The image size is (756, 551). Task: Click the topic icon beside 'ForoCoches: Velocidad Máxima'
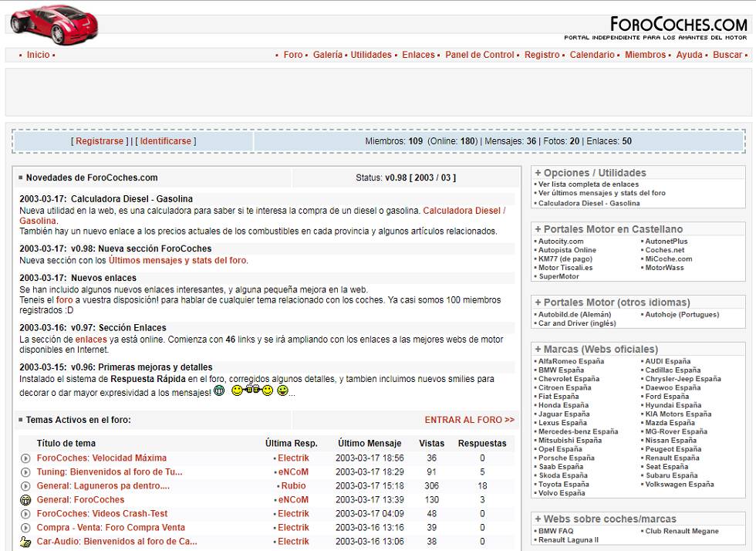tap(24, 458)
